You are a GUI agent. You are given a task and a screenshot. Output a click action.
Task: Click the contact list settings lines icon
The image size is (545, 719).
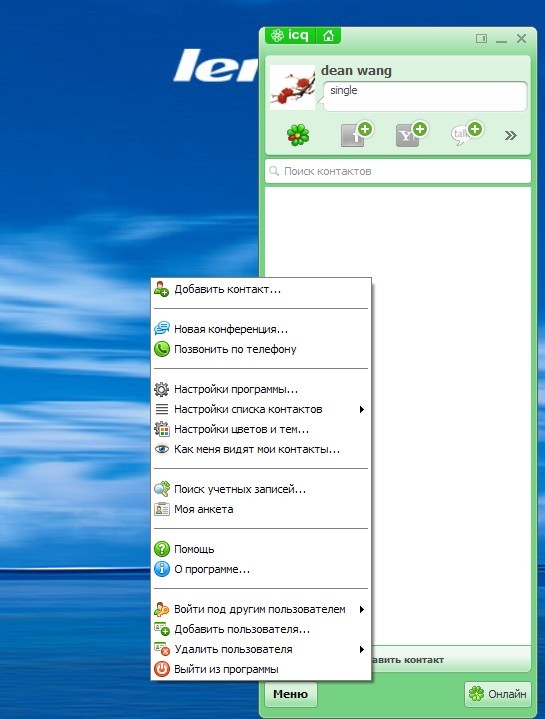coord(162,409)
